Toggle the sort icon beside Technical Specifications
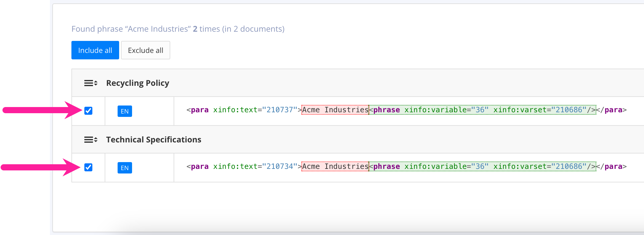This screenshot has height=235, width=644. (91, 140)
